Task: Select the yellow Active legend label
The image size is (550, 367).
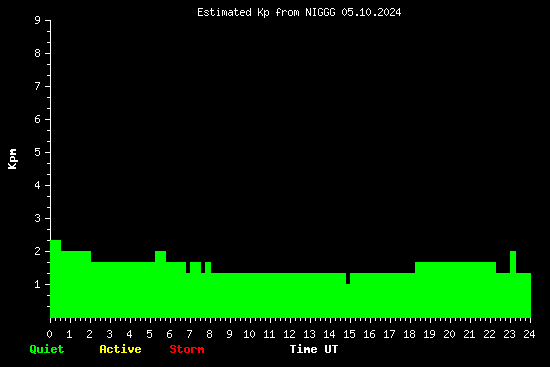Action: click(120, 349)
